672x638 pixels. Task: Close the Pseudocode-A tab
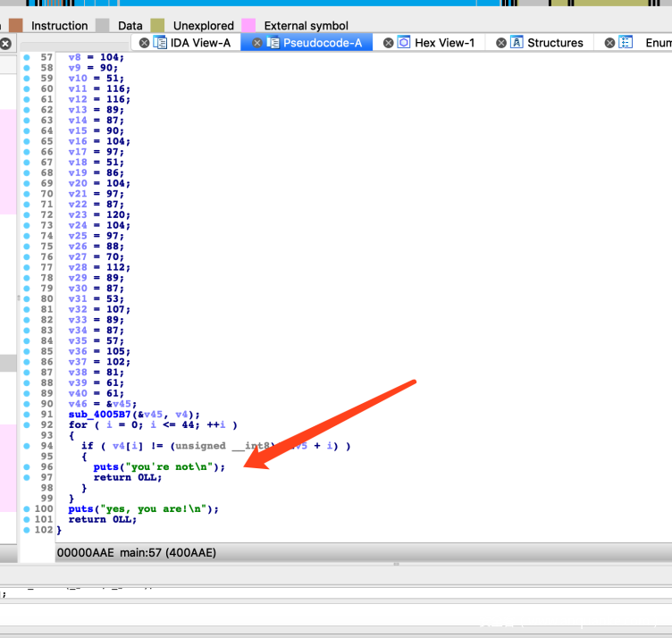point(257,43)
